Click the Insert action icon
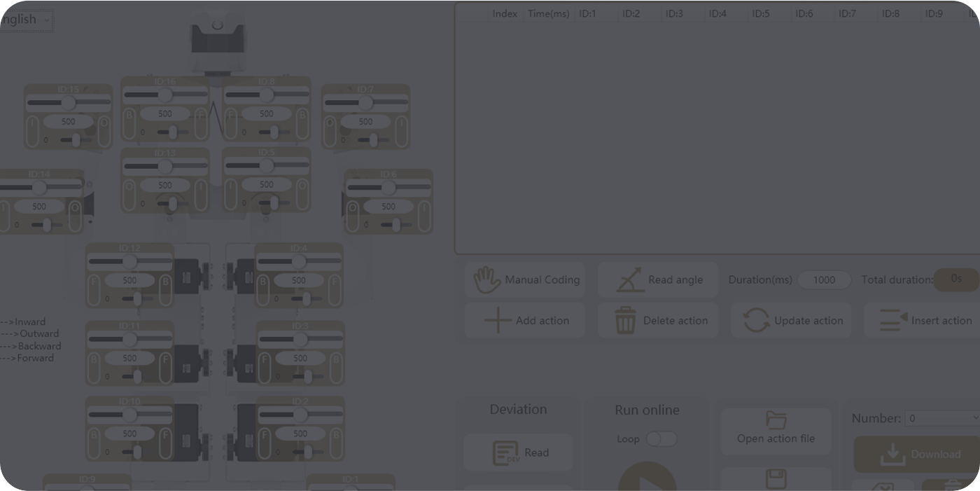 tap(923, 321)
